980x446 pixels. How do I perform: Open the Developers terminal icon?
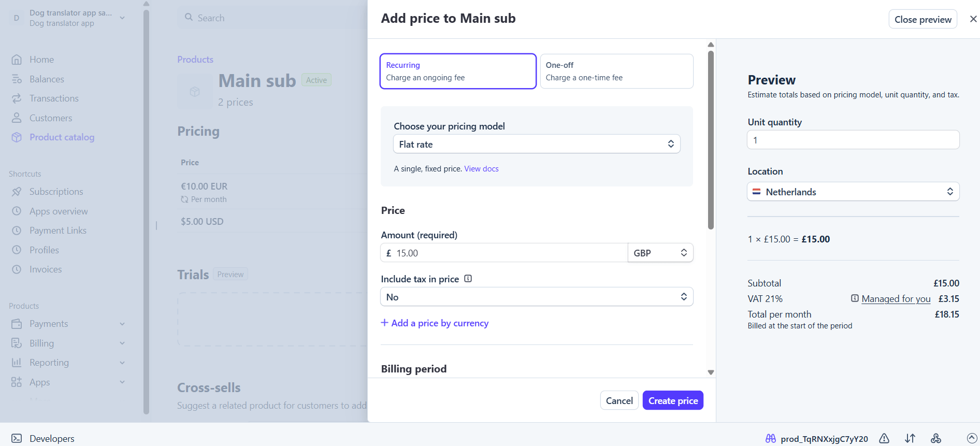click(17, 439)
